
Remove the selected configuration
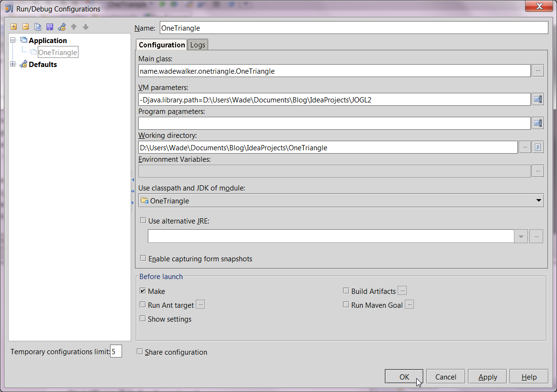[x=26, y=27]
